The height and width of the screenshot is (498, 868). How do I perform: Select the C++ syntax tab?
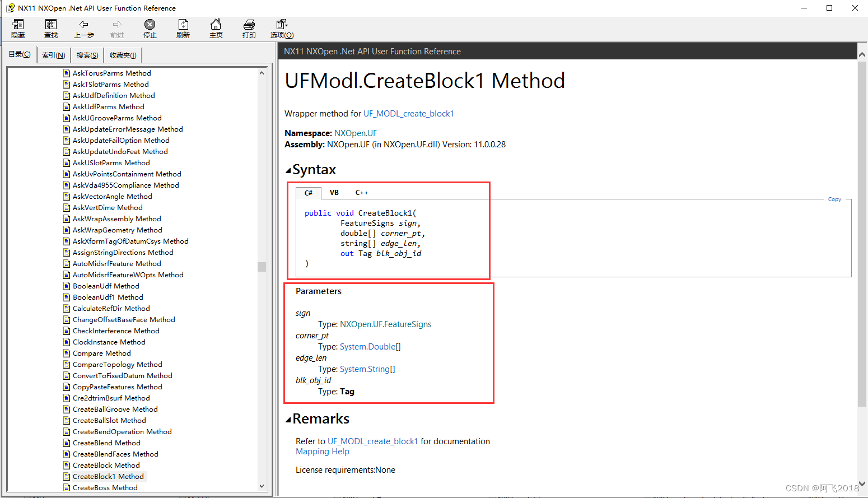pyautogui.click(x=362, y=193)
